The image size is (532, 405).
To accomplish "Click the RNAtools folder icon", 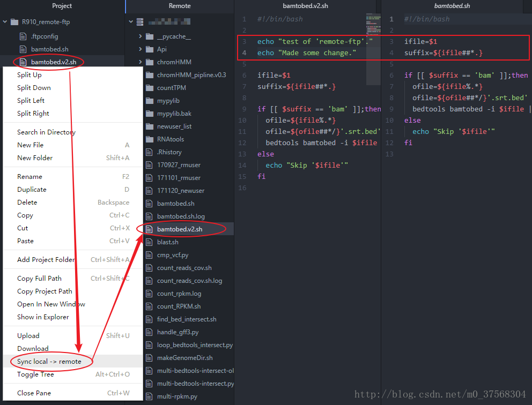I will pos(150,139).
